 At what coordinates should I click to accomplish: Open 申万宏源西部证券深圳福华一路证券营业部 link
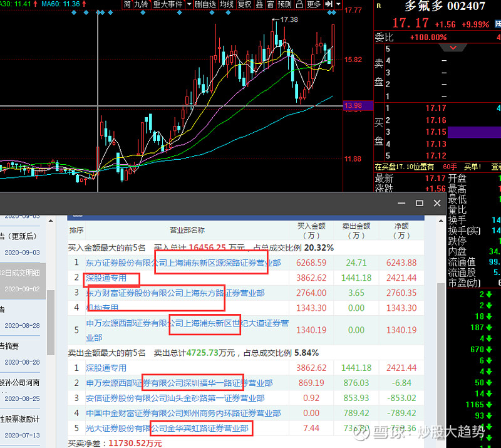coord(179,383)
